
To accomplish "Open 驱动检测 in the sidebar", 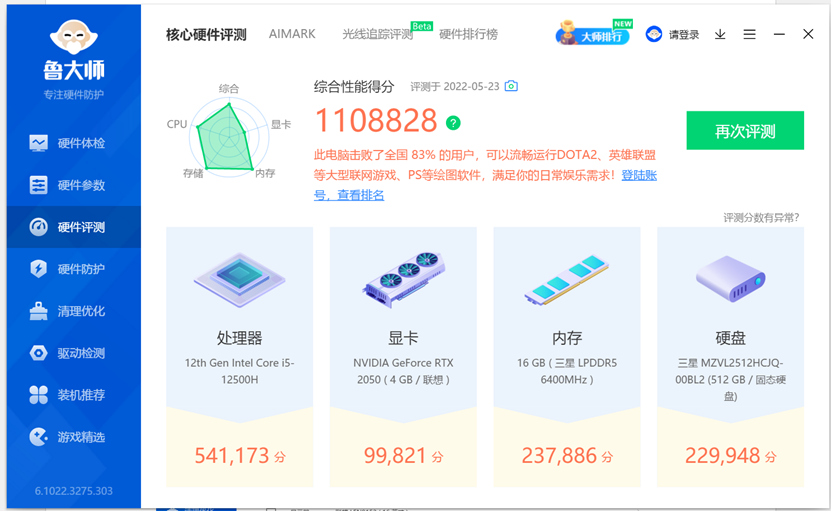I will click(x=74, y=353).
